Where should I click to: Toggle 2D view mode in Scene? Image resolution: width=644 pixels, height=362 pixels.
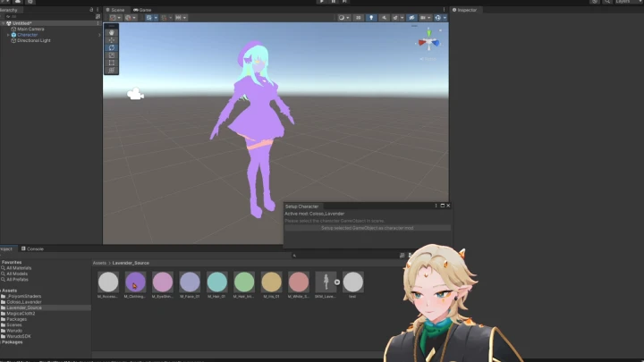click(x=358, y=18)
